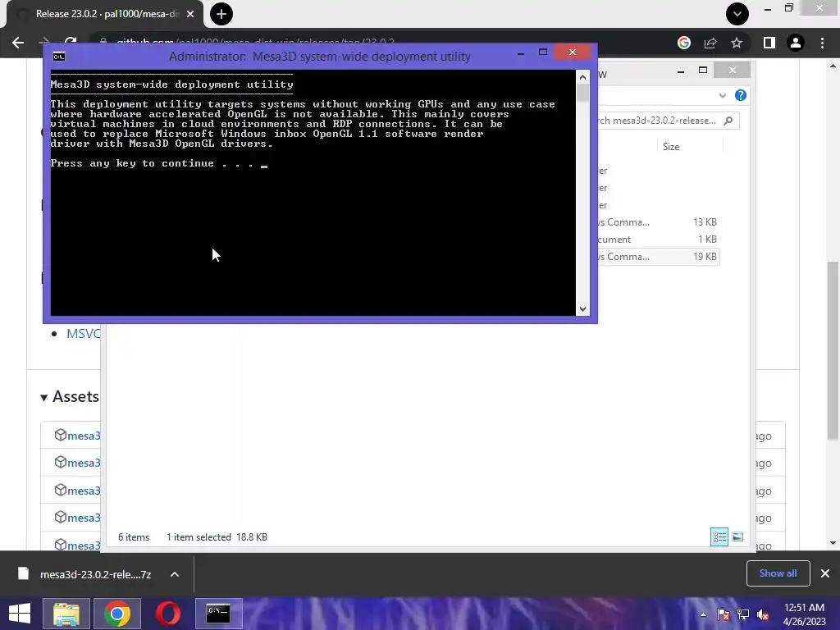The width and height of the screenshot is (840, 630).
Task: Switch File Explorer to large icons view
Action: coord(737,536)
